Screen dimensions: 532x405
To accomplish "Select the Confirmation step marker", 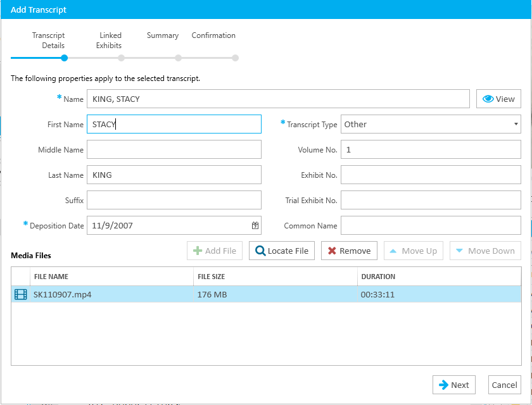I will click(235, 58).
